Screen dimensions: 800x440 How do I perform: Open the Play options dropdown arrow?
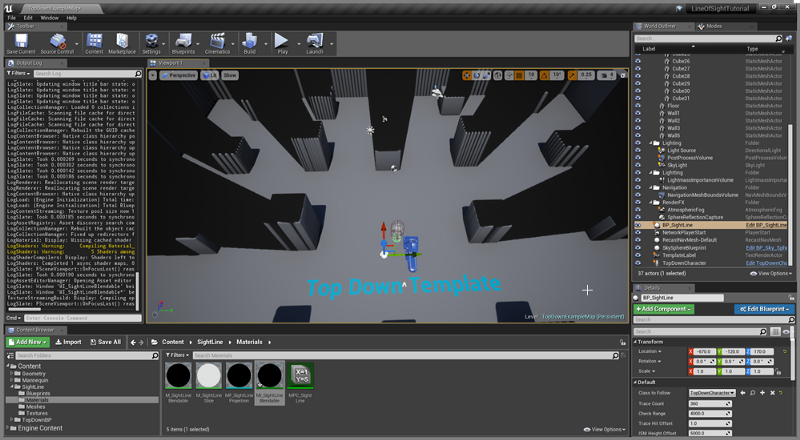[298, 44]
